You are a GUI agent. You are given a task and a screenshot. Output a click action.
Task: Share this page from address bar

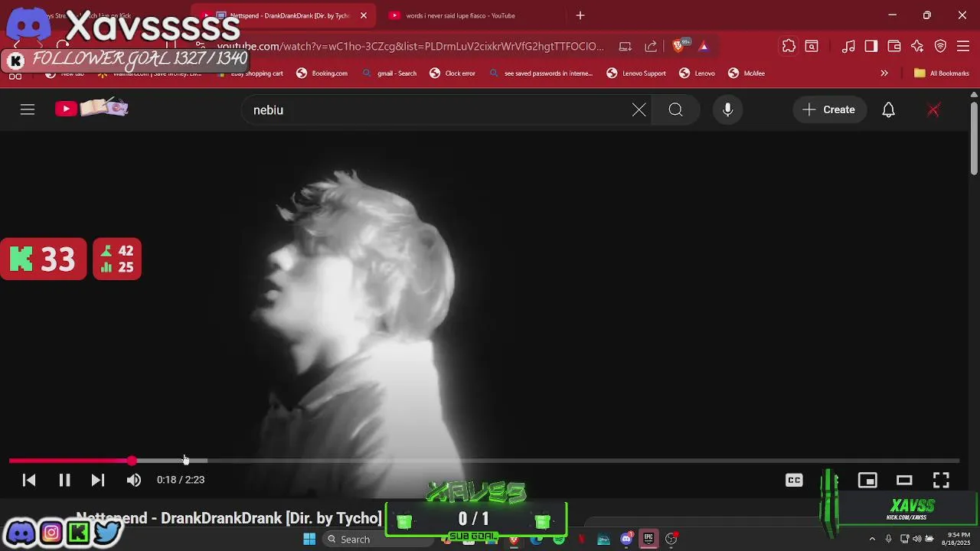[x=651, y=47]
